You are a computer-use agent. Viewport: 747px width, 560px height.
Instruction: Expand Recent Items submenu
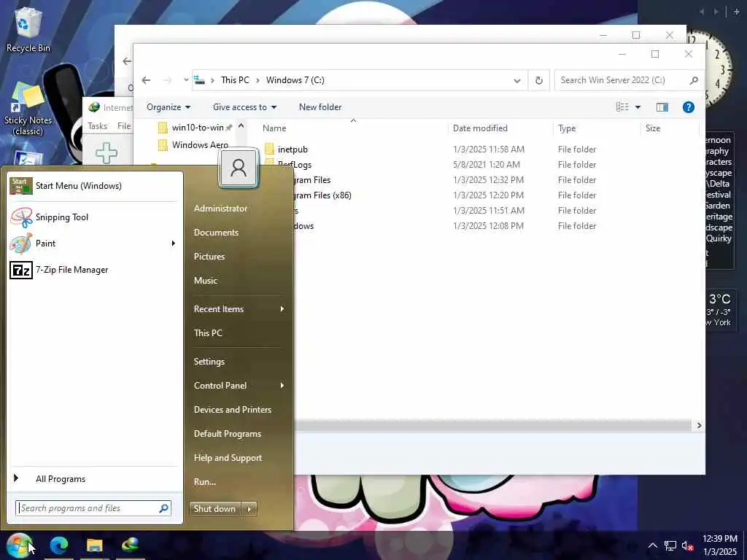tap(239, 309)
